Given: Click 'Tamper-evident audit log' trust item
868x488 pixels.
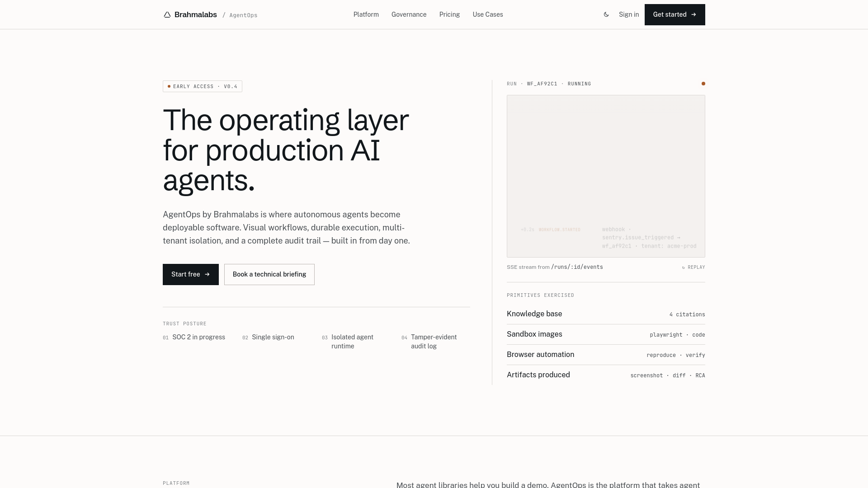Looking at the screenshot, I should pos(429,342).
